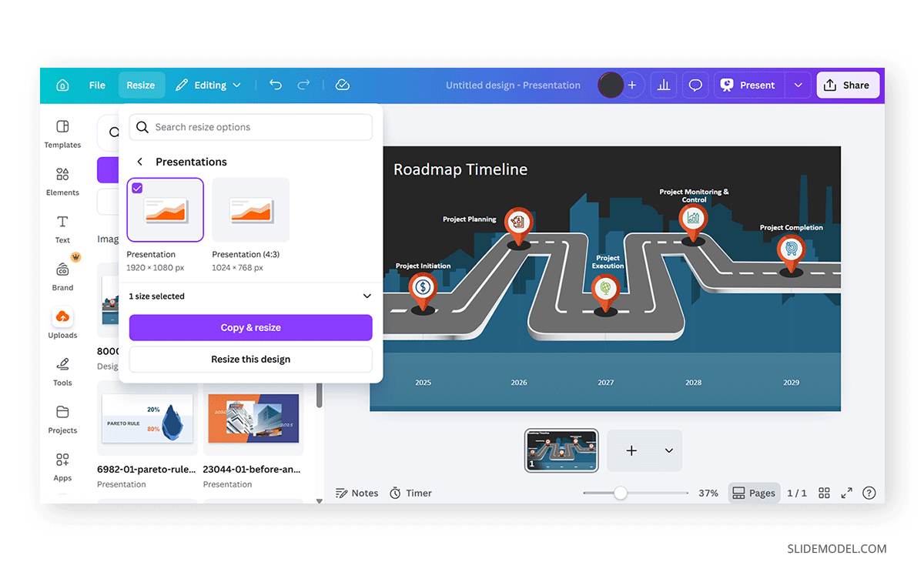Switch to grid view icon
This screenshot has height=572, width=924.
[824, 493]
